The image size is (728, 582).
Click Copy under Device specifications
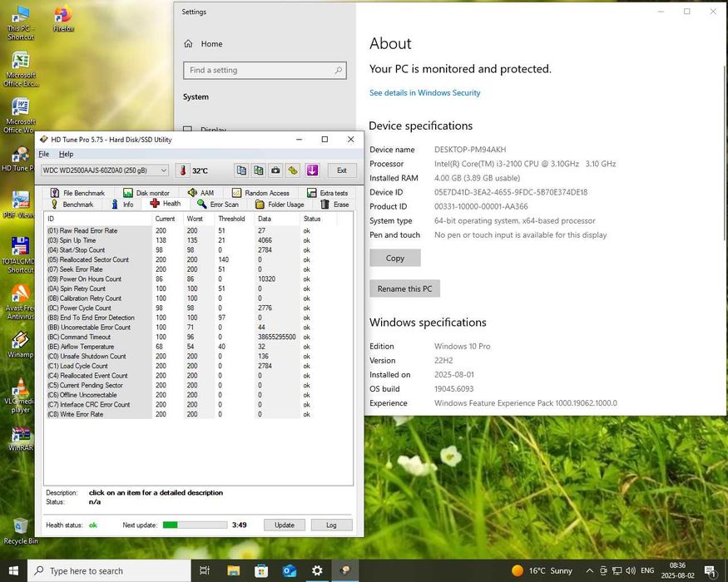395,258
